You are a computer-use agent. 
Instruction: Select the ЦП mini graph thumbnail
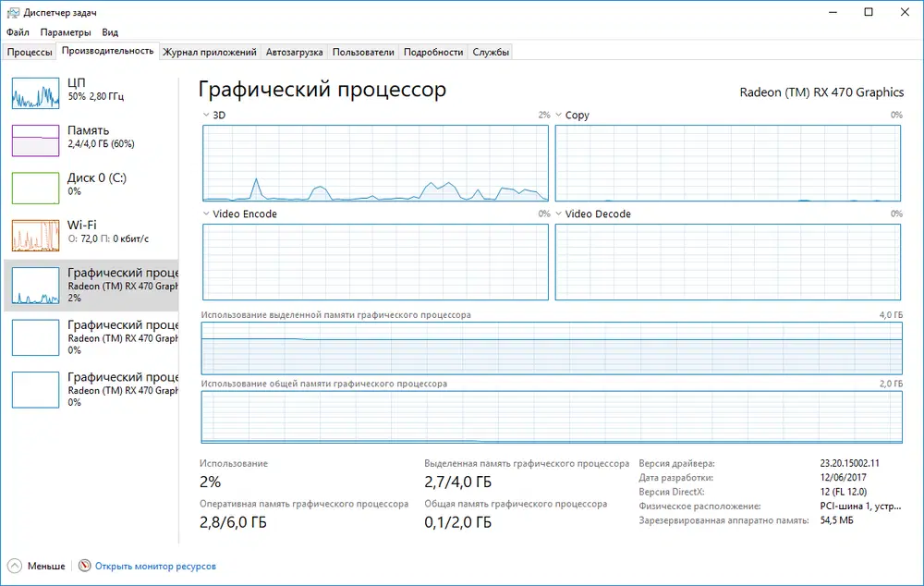35,93
